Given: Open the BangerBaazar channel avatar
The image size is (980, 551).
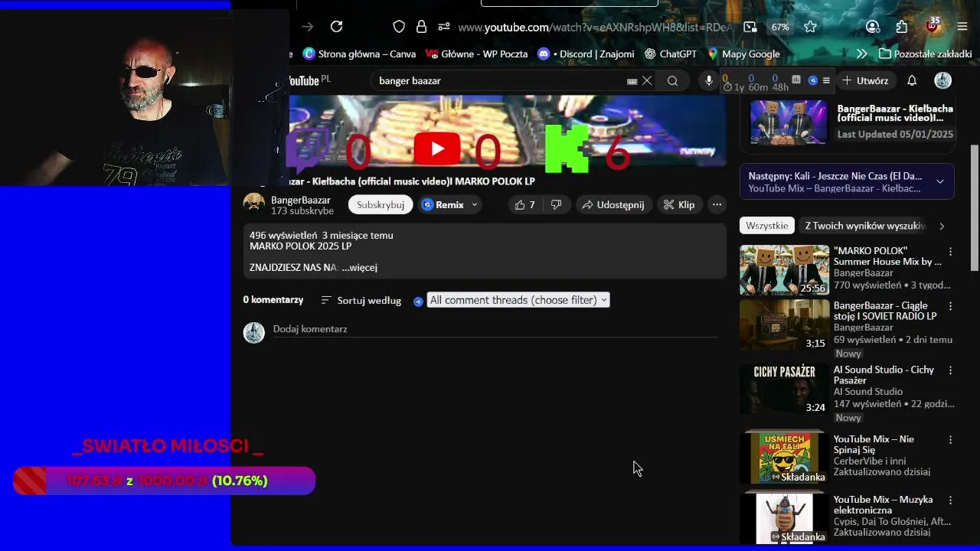Looking at the screenshot, I should pos(254,204).
